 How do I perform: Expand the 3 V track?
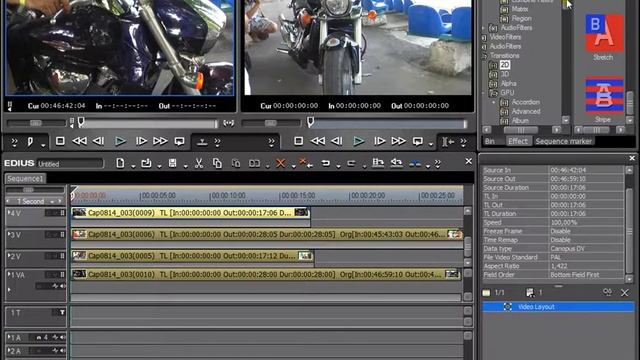[9, 234]
